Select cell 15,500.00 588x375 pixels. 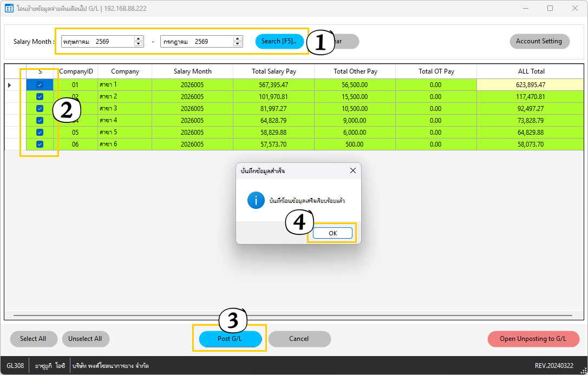[355, 97]
